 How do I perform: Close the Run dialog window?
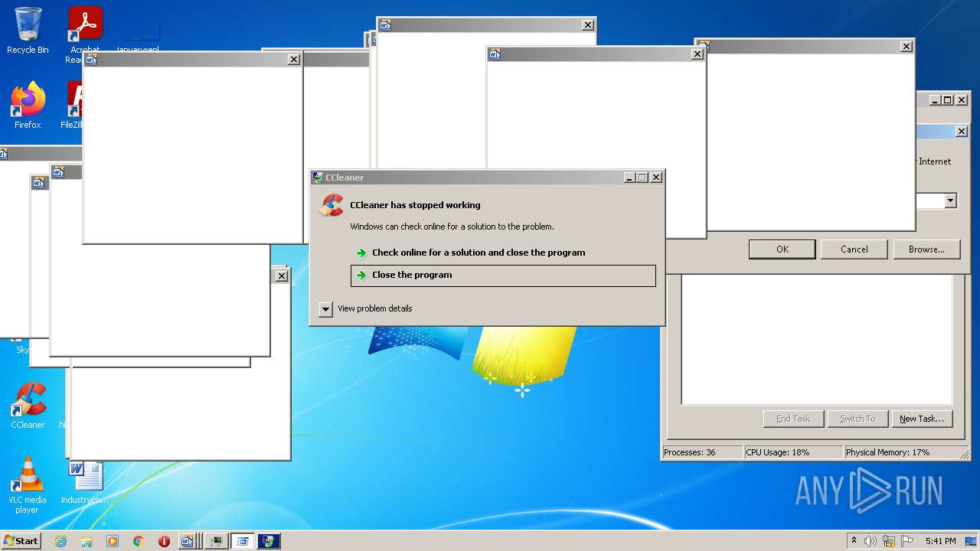pos(962,132)
